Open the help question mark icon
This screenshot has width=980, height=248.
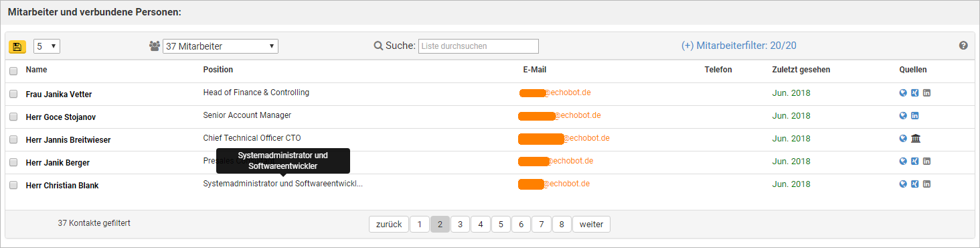[963, 46]
